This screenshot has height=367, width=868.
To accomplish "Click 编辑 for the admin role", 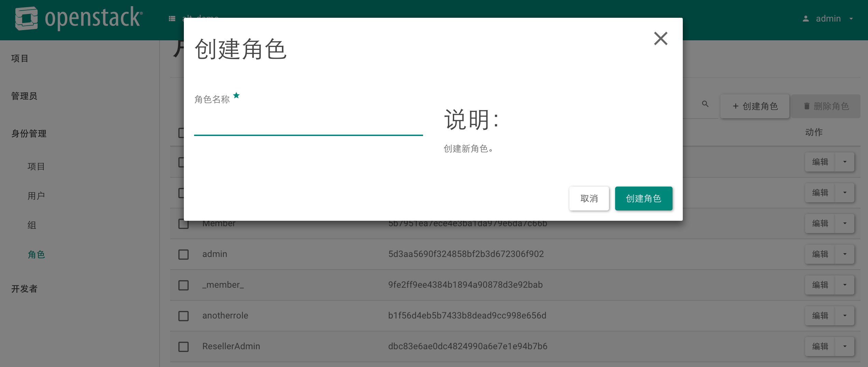I will pos(820,254).
